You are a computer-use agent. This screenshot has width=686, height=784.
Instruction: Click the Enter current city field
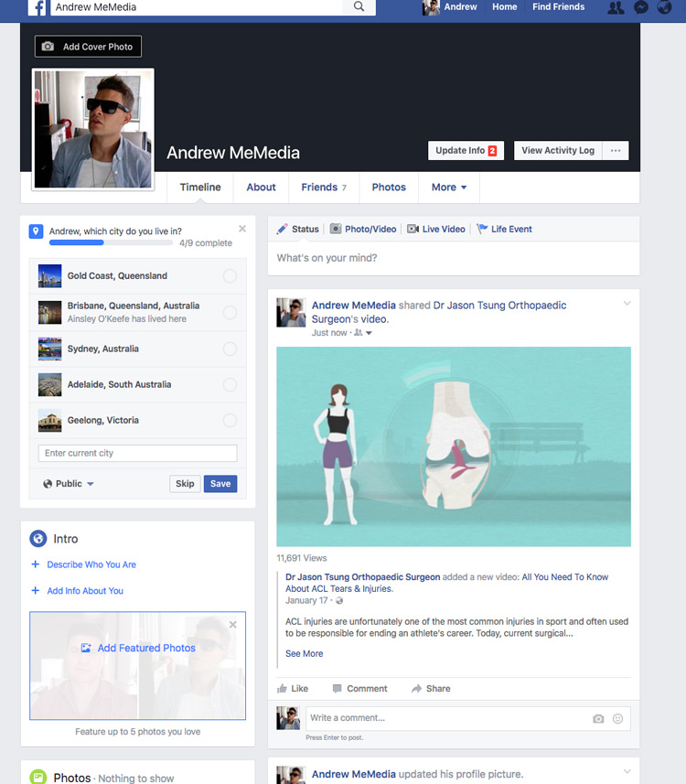[x=137, y=453]
